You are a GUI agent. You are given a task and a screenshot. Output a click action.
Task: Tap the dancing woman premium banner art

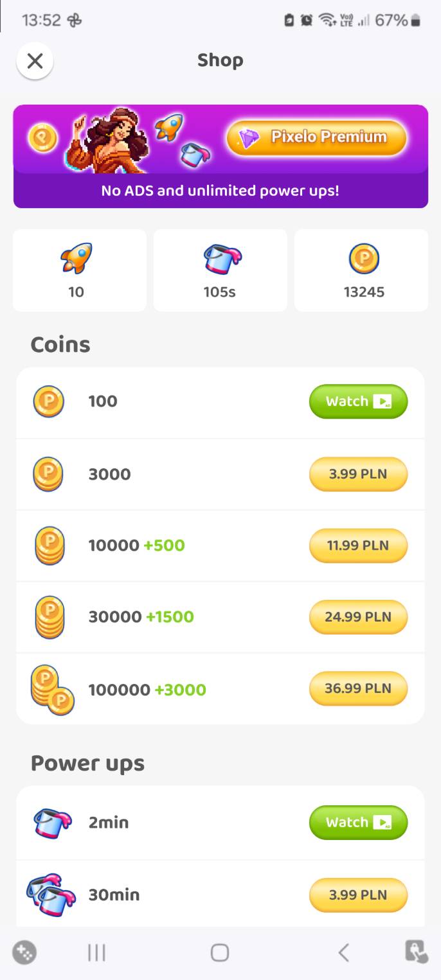click(108, 140)
